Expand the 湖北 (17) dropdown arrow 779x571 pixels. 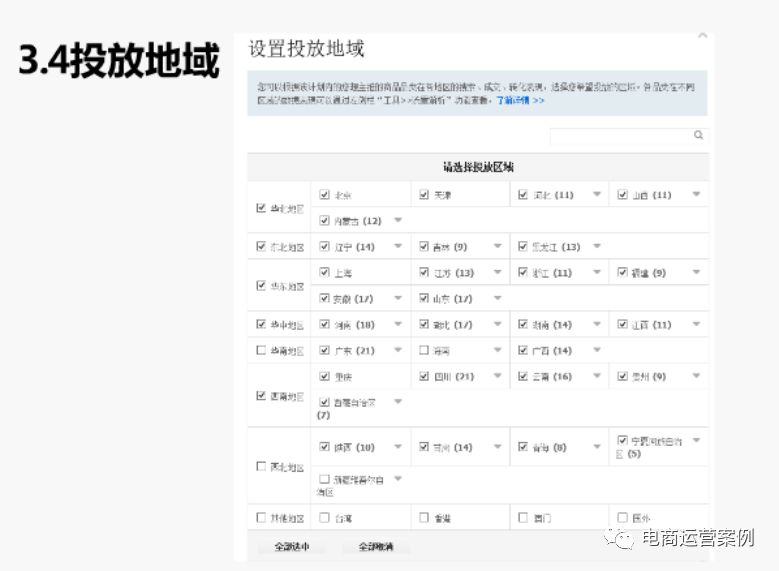pos(497,324)
